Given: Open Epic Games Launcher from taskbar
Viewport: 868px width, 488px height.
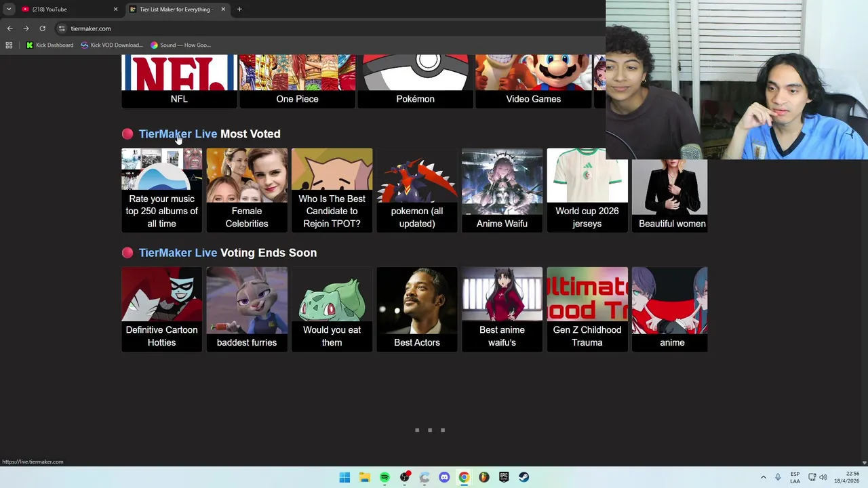Looking at the screenshot, I should (504, 477).
